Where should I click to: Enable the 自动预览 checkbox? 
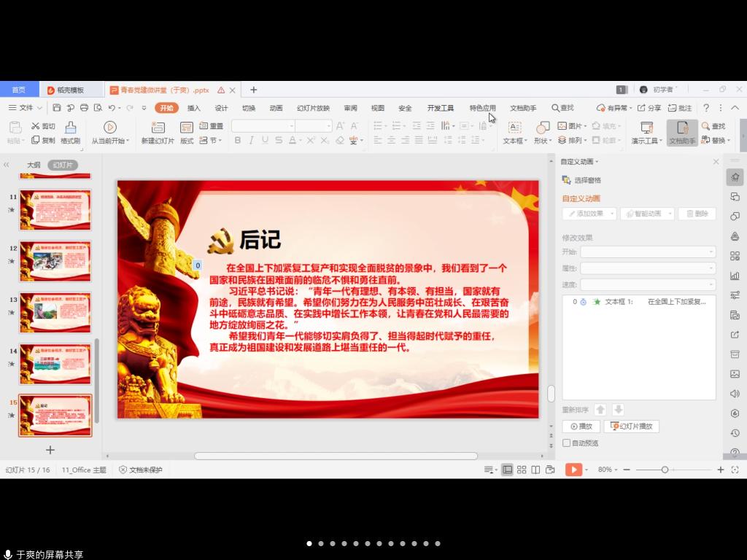point(566,443)
